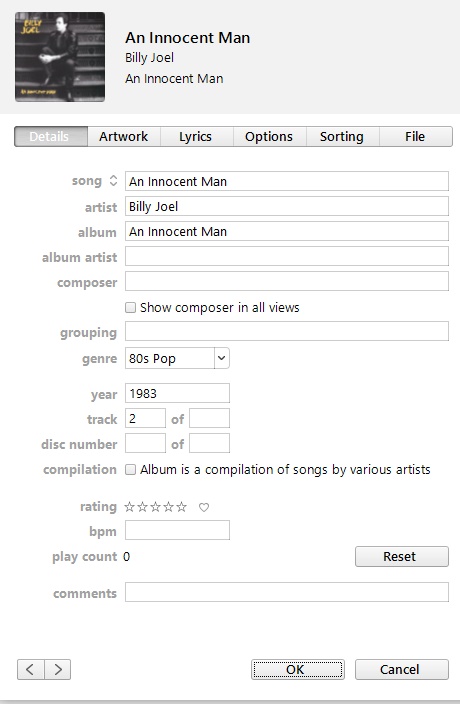Switch to the Options tab
The width and height of the screenshot is (460, 704).
pos(269,136)
